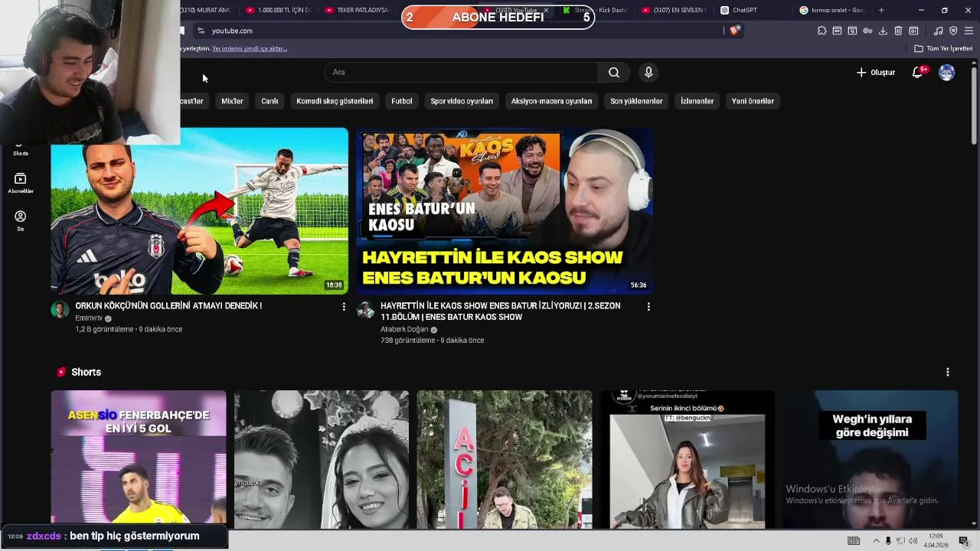Open the taskbar news widget icon
This screenshot has width=980, height=551.
[854, 541]
